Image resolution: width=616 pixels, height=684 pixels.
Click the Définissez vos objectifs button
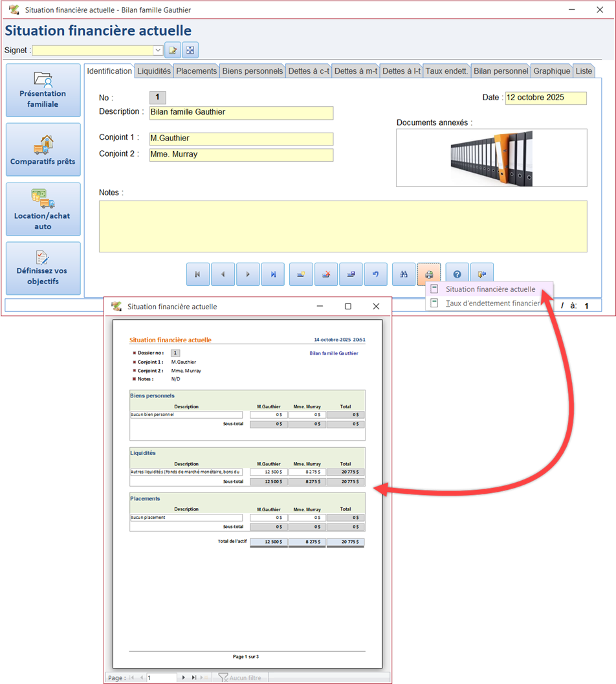click(x=43, y=269)
